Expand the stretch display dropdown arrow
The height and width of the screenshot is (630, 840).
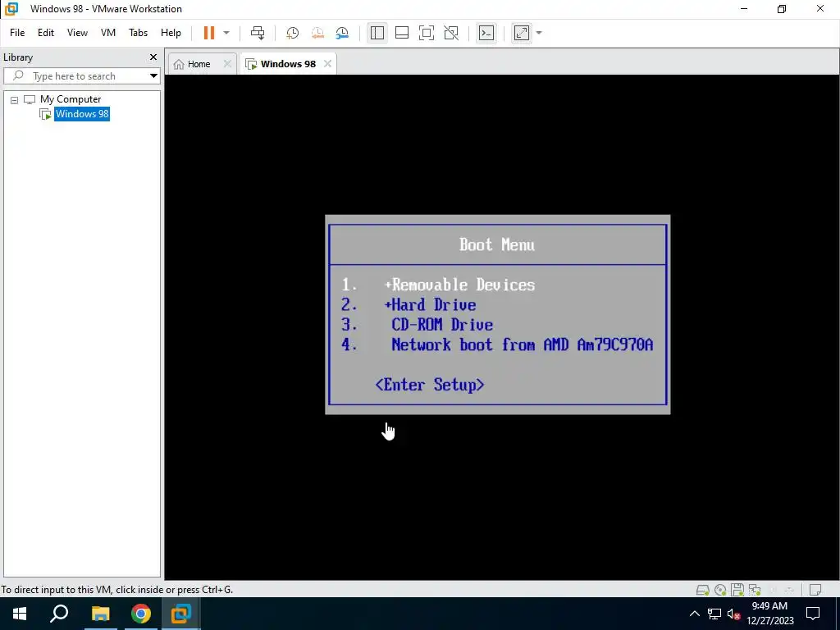click(539, 33)
